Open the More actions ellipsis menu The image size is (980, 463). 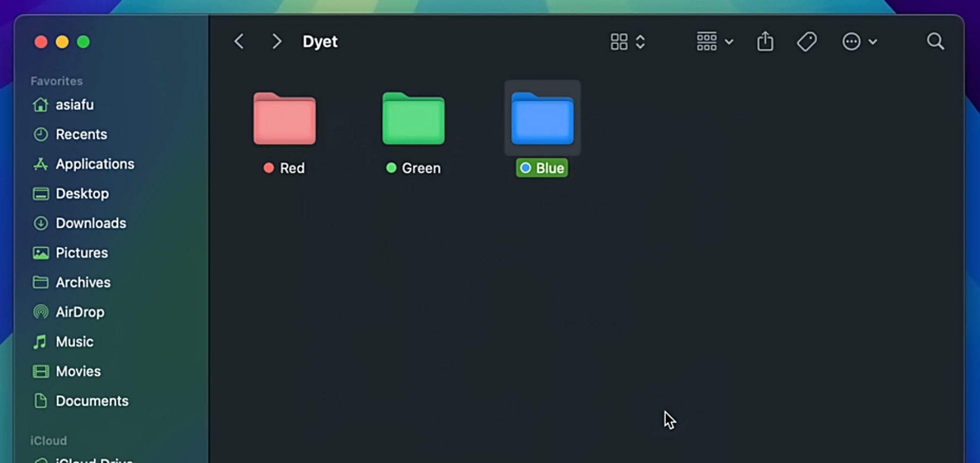[859, 41]
